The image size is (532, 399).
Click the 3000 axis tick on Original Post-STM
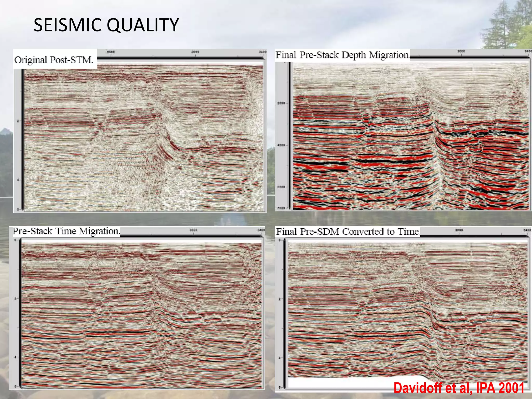[x=195, y=52]
